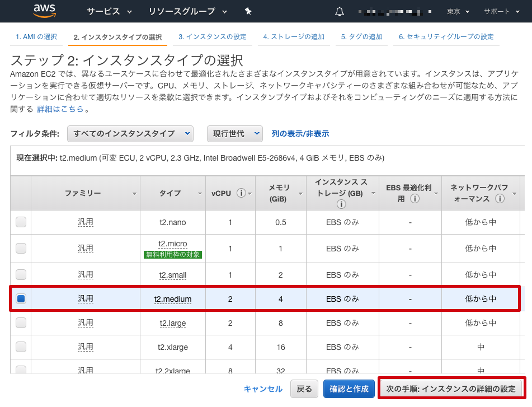Open the 東京 region dropdown
This screenshot has width=532, height=407.
pyautogui.click(x=458, y=12)
